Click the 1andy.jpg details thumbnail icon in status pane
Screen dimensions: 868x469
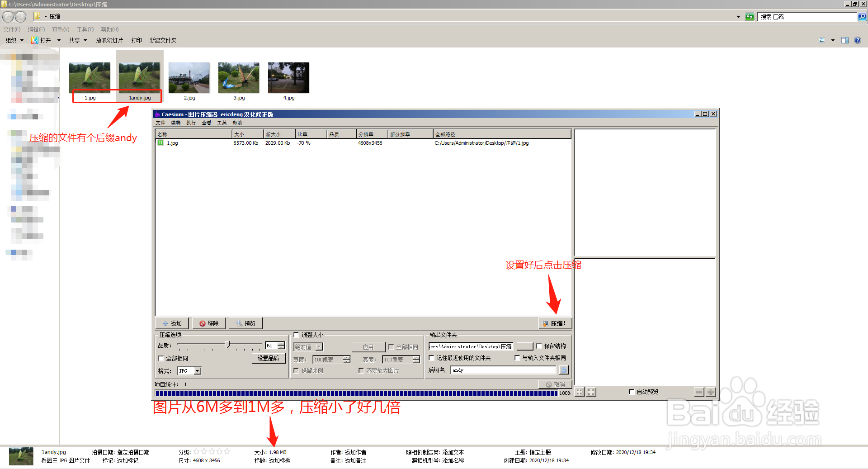click(x=21, y=456)
